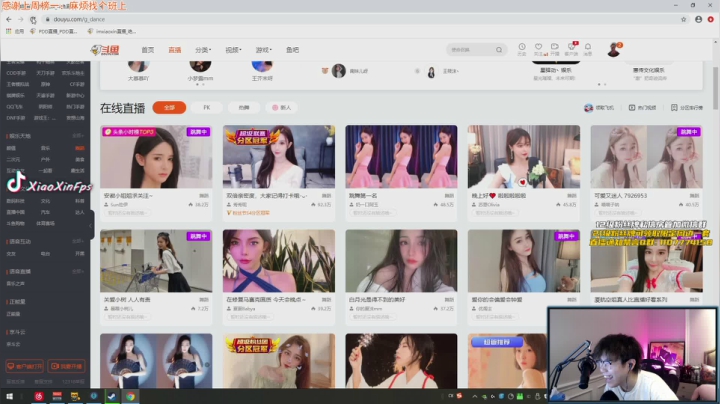This screenshot has width=720, height=404.
Task: Select QQ飞车 category in sidebar
Action: [x=14, y=107]
